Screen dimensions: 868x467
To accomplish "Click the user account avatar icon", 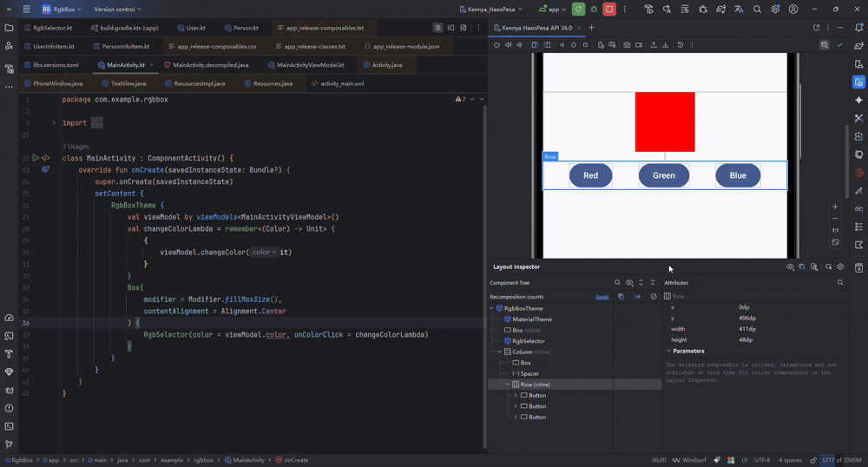I will [793, 10].
